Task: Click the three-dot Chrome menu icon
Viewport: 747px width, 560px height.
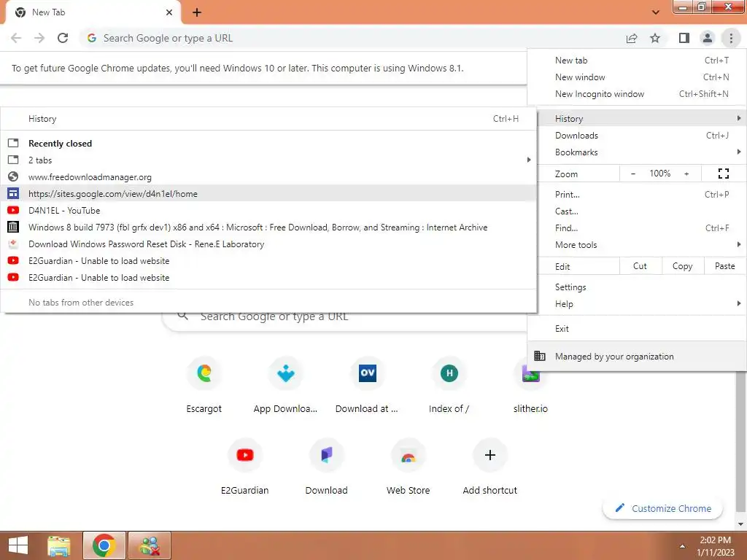Action: tap(731, 38)
